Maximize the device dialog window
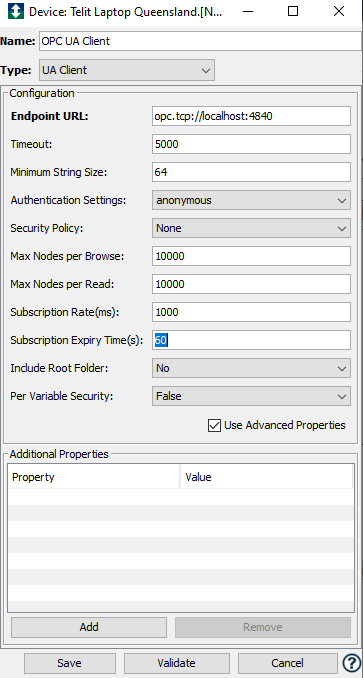Screen dimensions: 363x678 tap(293, 12)
